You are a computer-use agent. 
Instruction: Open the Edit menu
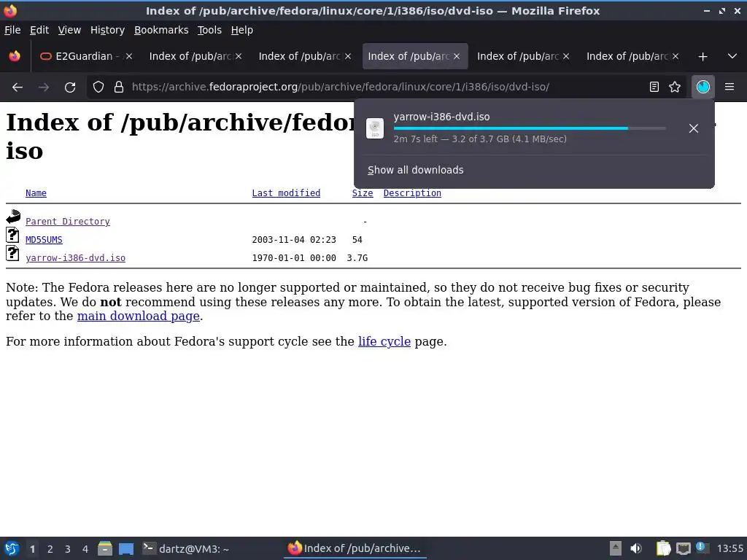point(39,30)
